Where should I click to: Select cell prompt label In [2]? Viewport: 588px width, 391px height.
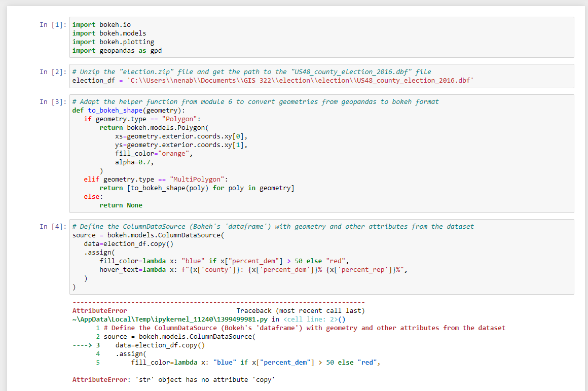53,72
